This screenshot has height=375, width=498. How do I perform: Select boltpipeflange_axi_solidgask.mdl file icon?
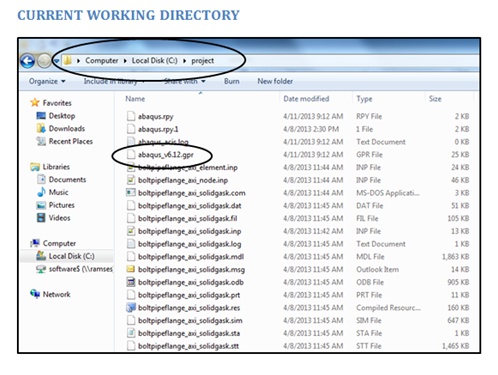point(131,257)
